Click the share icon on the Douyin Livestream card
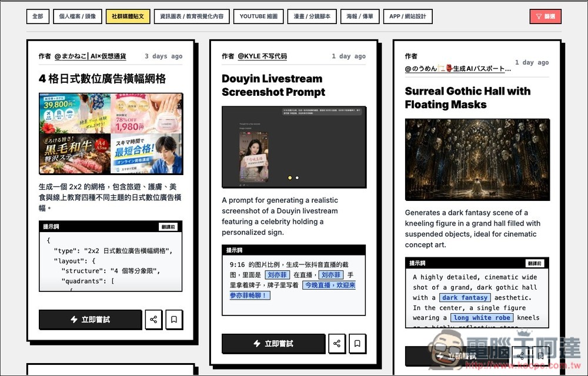The width and height of the screenshot is (588, 376). coord(337,344)
